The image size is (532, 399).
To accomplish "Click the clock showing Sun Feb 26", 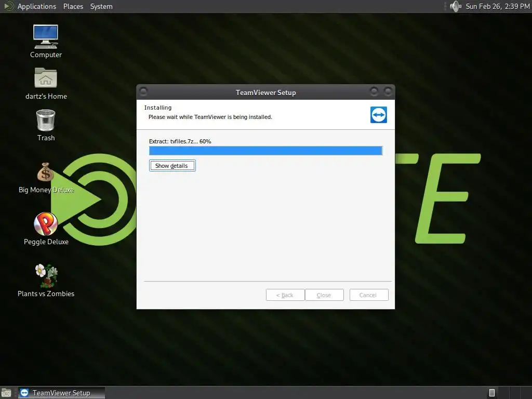I will [497, 6].
